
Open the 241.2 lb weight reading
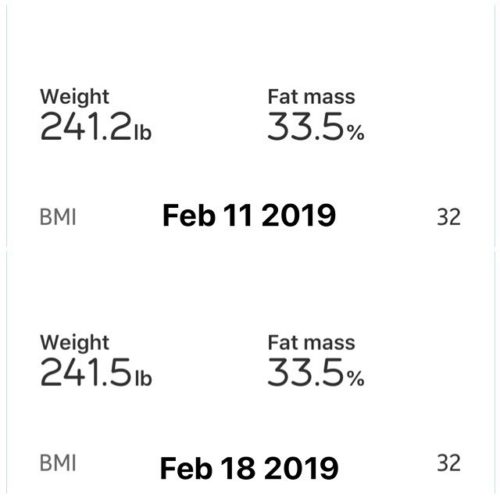pos(96,126)
